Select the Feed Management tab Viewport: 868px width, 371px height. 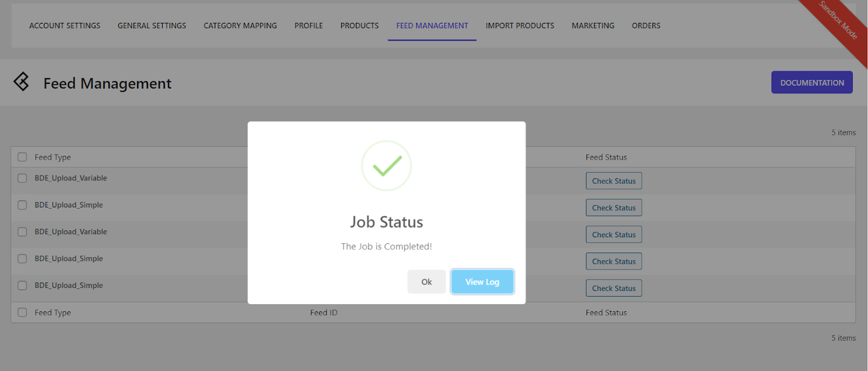432,26
